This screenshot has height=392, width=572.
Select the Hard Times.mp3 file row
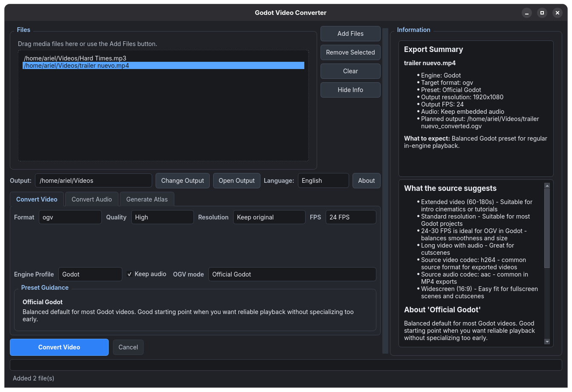pos(163,58)
